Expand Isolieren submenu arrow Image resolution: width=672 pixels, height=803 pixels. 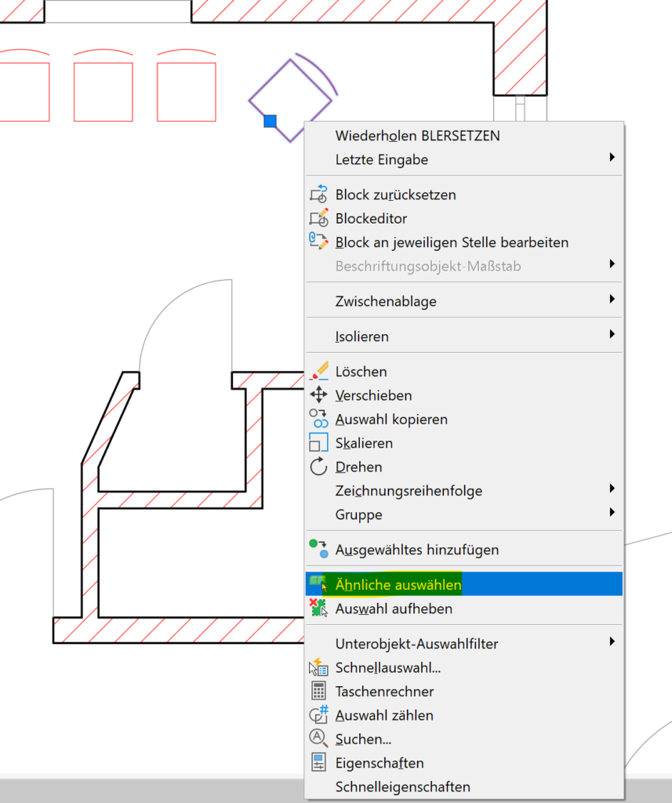612,334
